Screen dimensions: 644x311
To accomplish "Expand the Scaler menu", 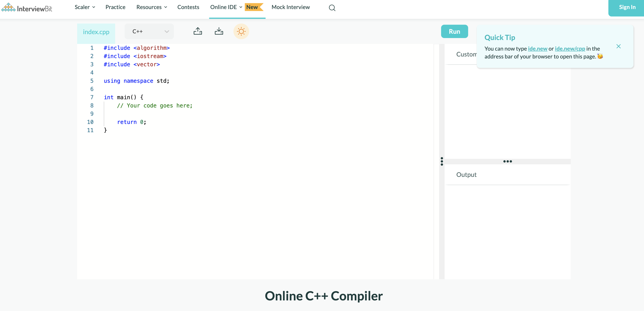I will (85, 7).
